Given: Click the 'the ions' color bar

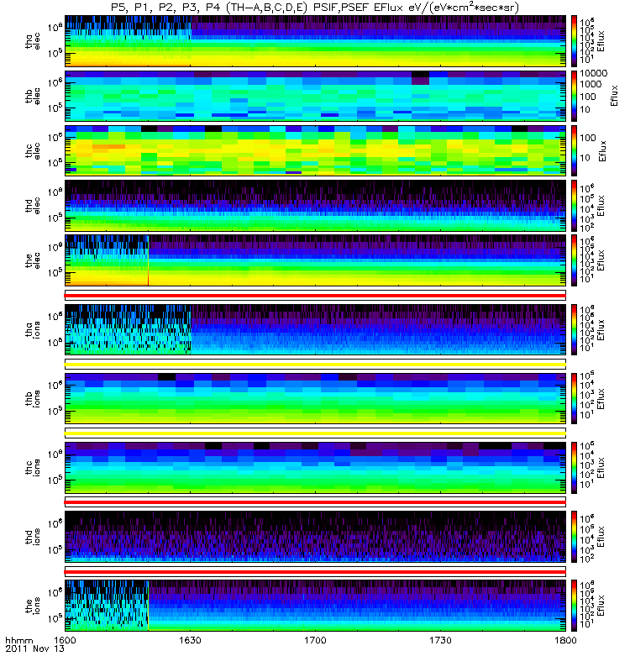Looking at the screenshot, I should pos(574,606).
